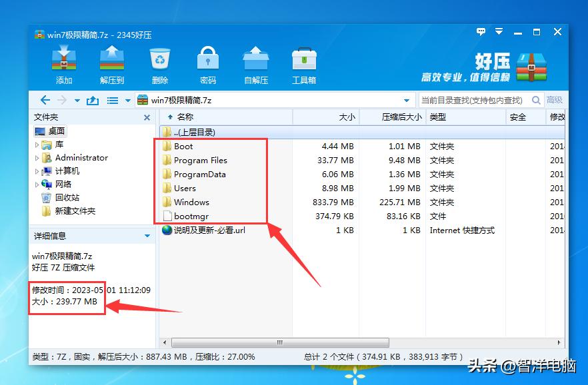Screen dimensions: 588x385
Task: Click the list view mode icon
Action: click(x=112, y=100)
